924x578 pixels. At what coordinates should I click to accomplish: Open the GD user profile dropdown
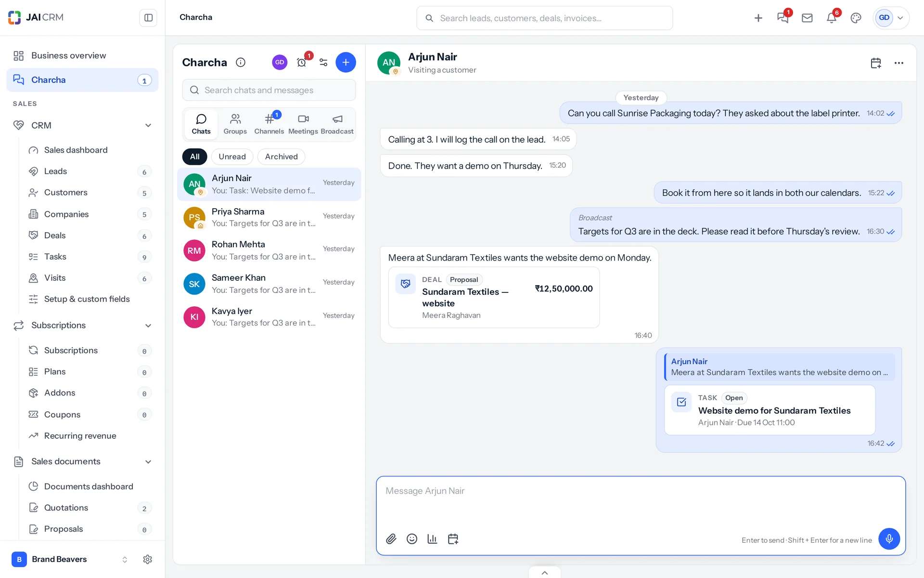891,18
